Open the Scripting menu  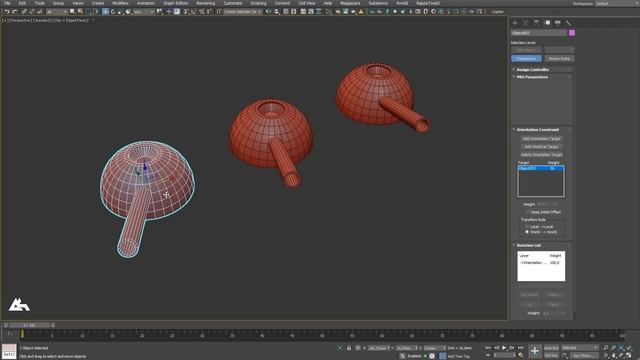[258, 3]
